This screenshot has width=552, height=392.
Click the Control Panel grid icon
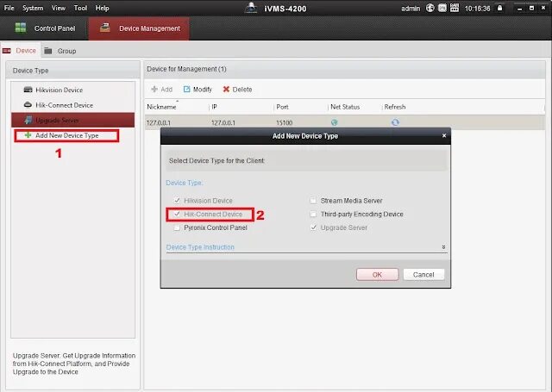[21, 28]
